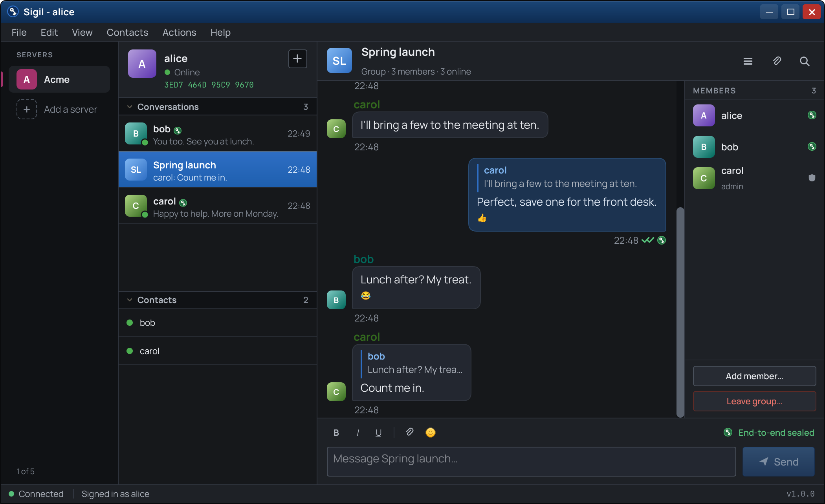Toggle bold formatting in the composer

(336, 433)
